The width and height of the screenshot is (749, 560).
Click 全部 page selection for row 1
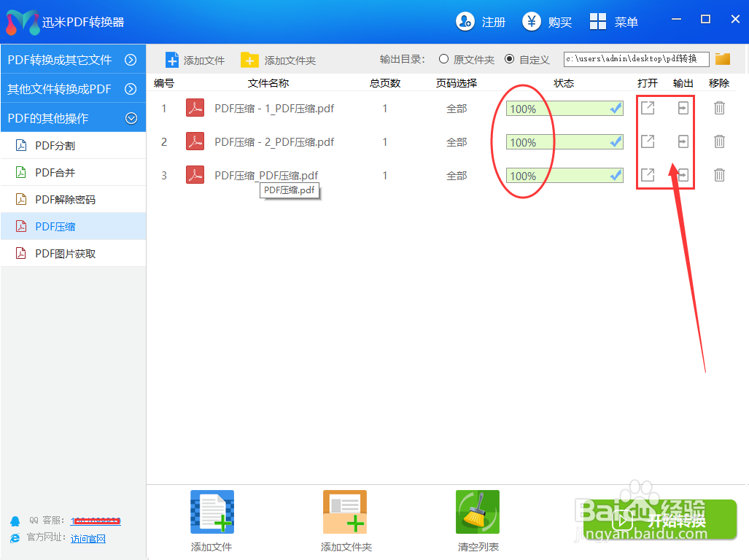coord(457,109)
